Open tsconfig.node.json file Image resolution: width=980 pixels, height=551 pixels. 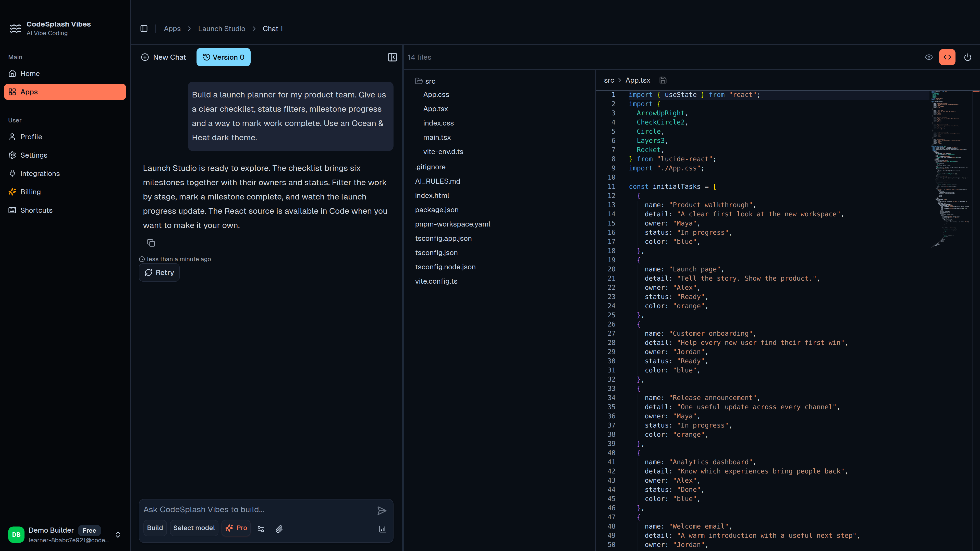[445, 267]
